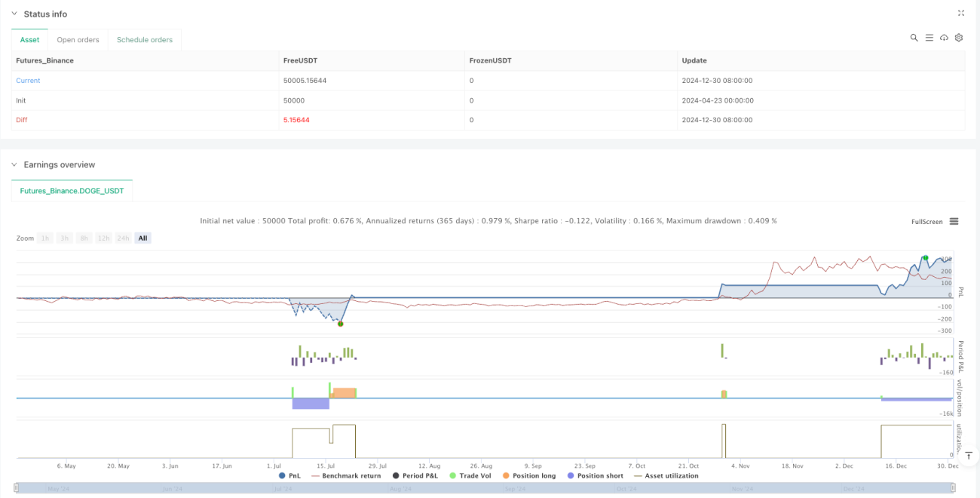Select the Futures_Binance.DOGE_USDT tab
The height and width of the screenshot is (498, 980).
pyautogui.click(x=72, y=191)
